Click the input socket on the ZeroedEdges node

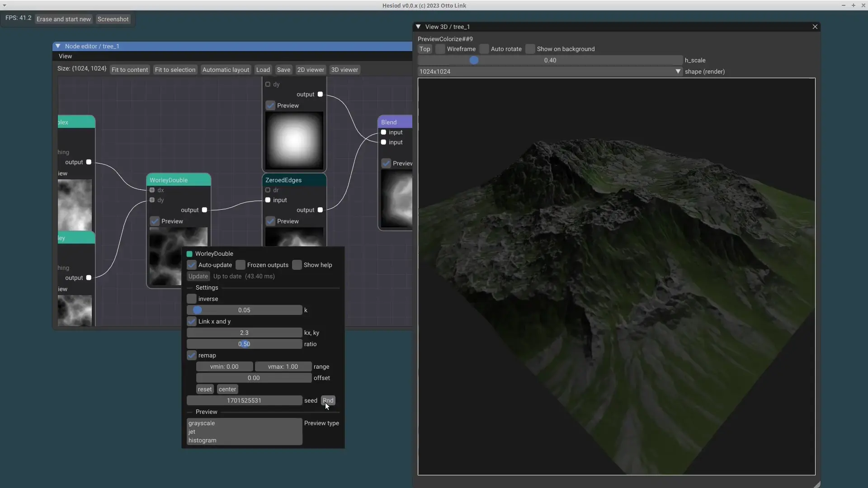coord(267,200)
